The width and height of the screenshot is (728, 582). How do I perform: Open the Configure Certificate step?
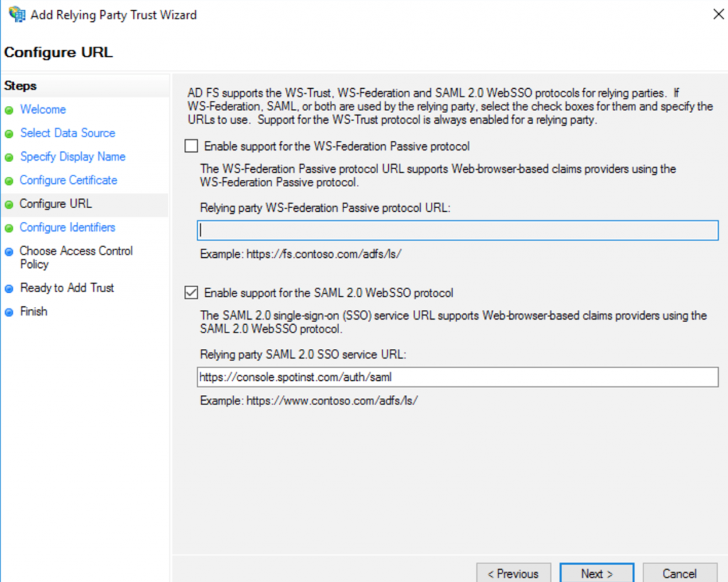click(68, 180)
